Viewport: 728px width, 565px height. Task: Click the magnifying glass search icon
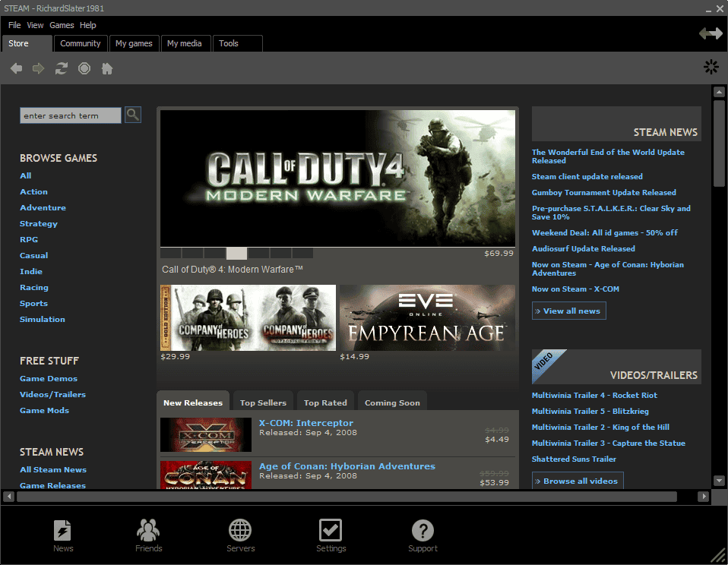133,115
